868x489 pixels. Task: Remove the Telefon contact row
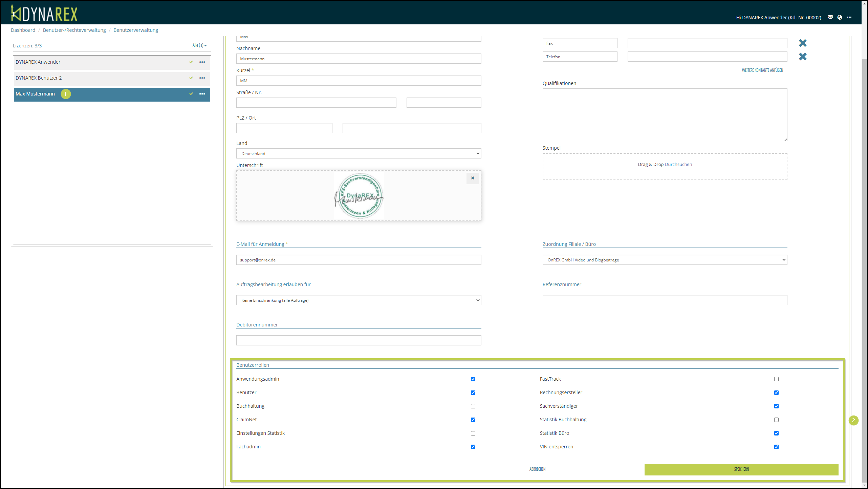coord(803,57)
